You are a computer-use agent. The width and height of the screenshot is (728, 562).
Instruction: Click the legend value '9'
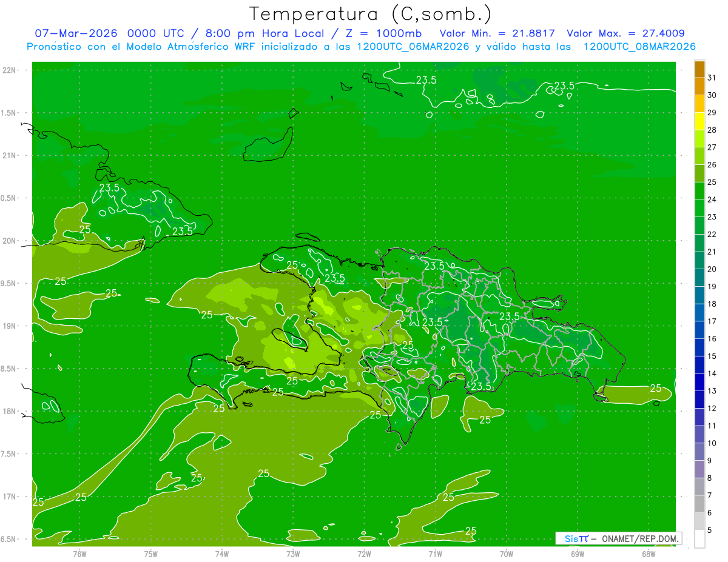click(709, 461)
